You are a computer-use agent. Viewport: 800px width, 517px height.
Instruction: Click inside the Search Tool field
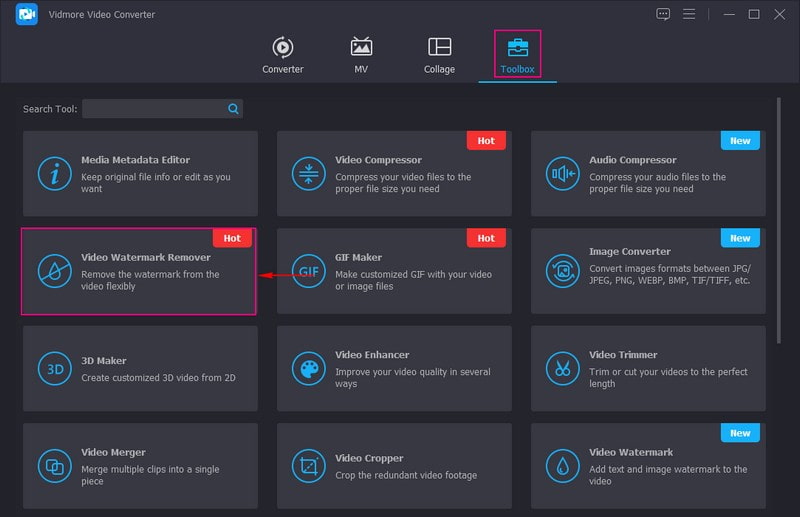click(x=155, y=109)
